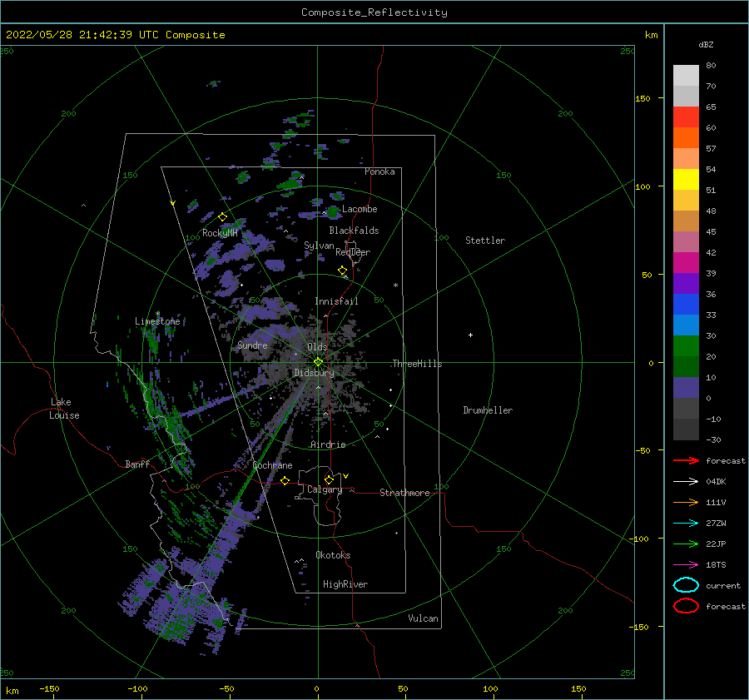Click the Blackfalds label
This screenshot has height=700, width=749.
click(x=354, y=231)
